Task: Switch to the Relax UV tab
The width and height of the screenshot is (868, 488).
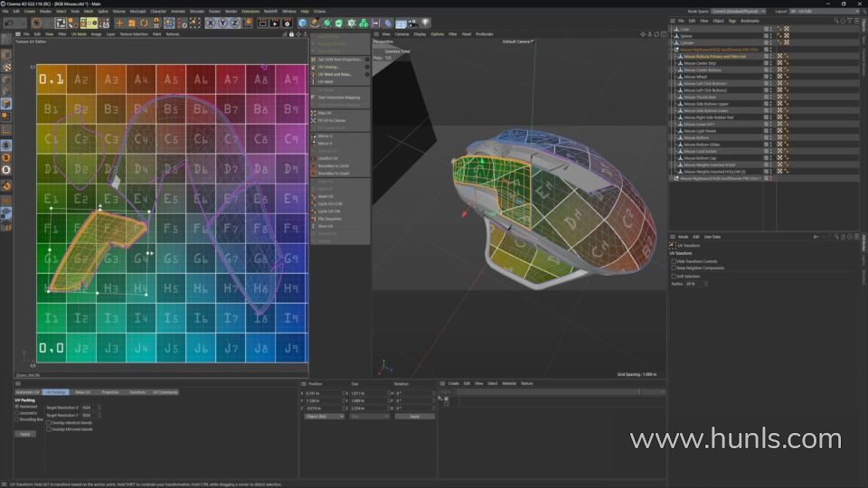Action: click(82, 392)
